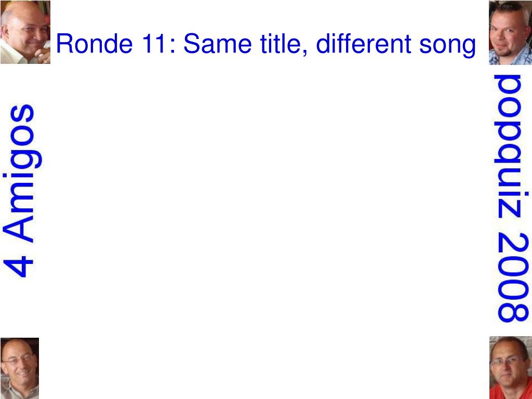Select the capital "R" of "Ronde"

[x=65, y=44]
